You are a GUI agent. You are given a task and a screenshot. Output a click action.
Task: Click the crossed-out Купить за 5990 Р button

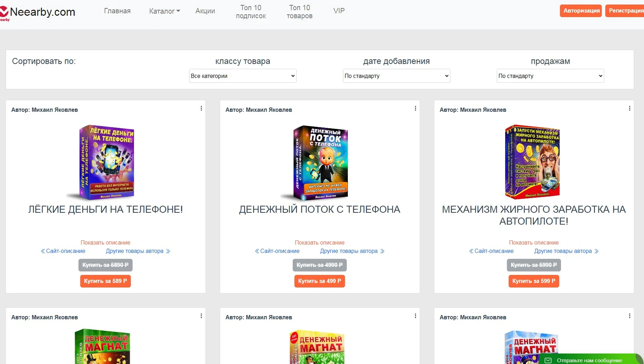click(x=534, y=265)
